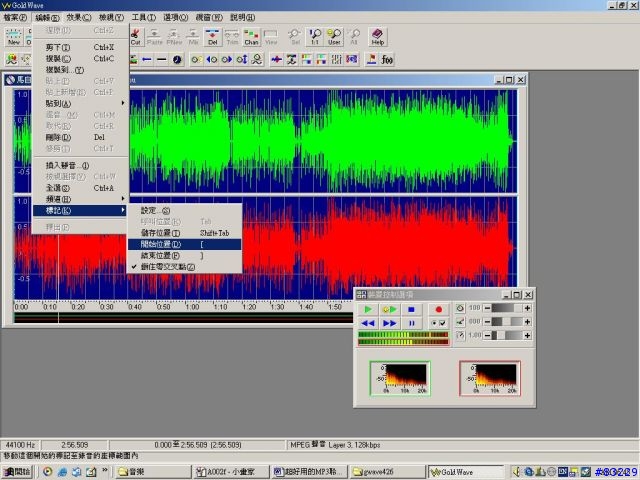Open the 檢視(V) menu
This screenshot has width=640, height=480.
coord(111,18)
